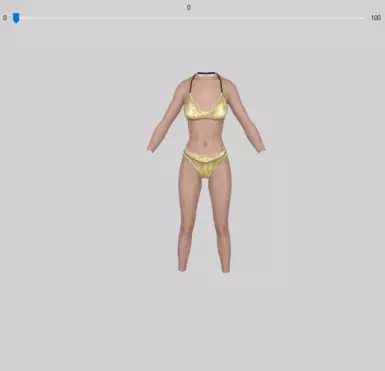Click the blue slider thumb handle
The height and width of the screenshot is (371, 385).
coord(16,18)
